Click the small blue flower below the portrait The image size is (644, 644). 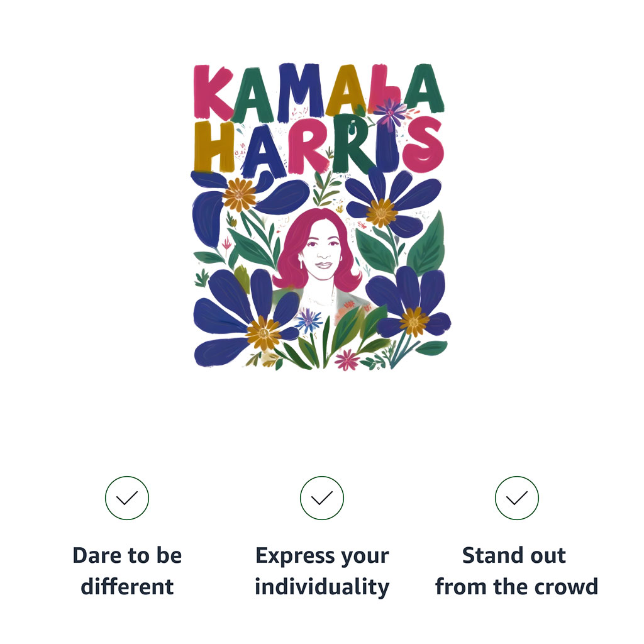click(309, 321)
